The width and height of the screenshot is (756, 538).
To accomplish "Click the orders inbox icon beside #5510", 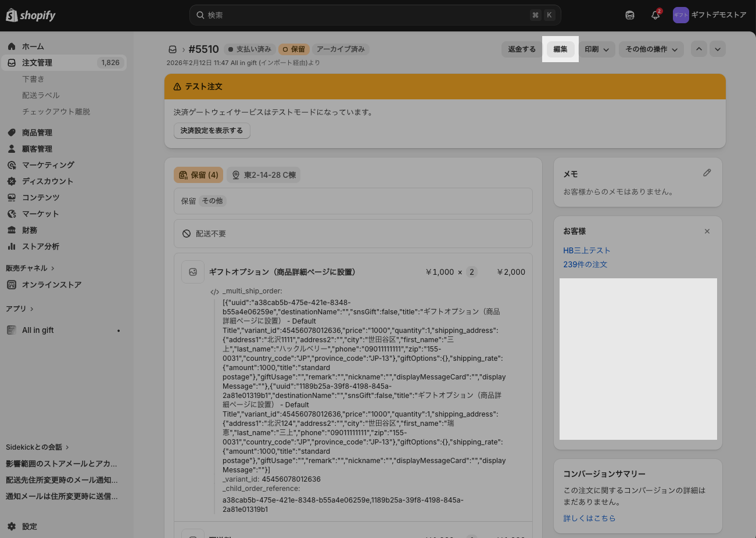I will click(x=173, y=50).
